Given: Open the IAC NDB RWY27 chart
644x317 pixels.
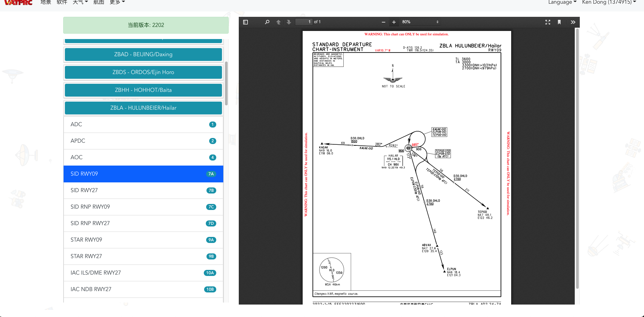Looking at the screenshot, I should click(143, 289).
